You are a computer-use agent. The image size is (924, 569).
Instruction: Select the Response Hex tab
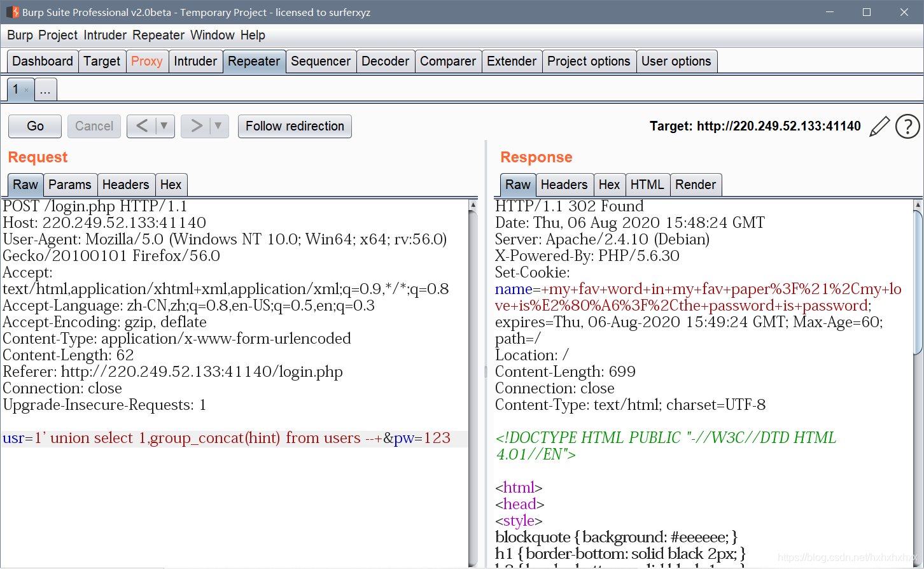pyautogui.click(x=609, y=185)
